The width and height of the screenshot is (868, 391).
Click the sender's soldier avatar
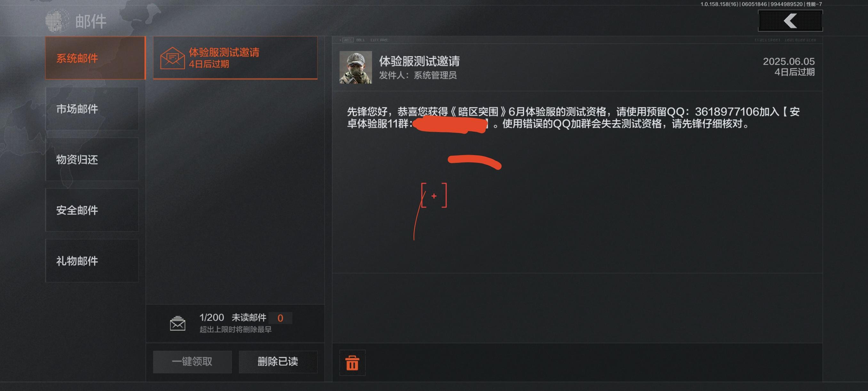[356, 67]
